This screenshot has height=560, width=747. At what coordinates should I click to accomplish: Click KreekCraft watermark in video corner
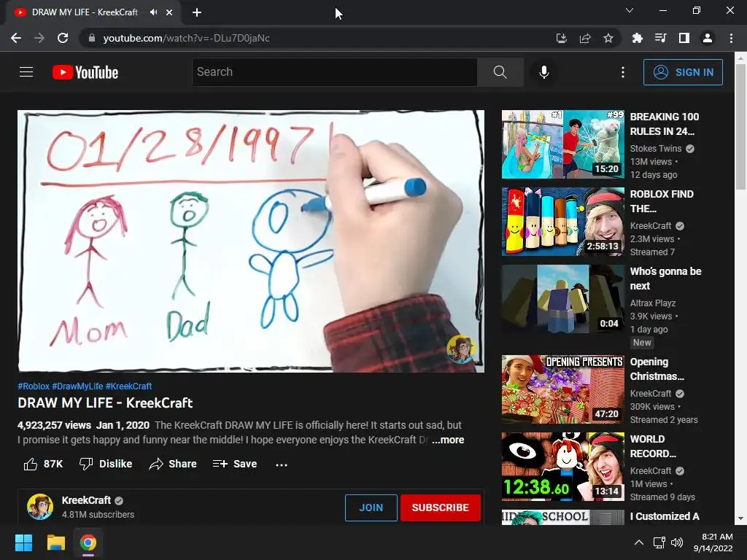click(461, 349)
